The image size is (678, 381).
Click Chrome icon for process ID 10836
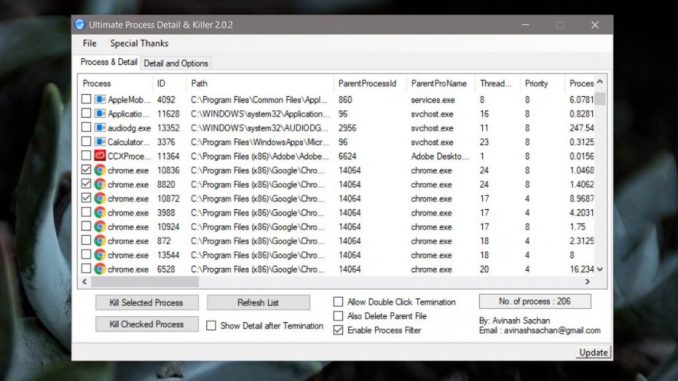click(100, 170)
